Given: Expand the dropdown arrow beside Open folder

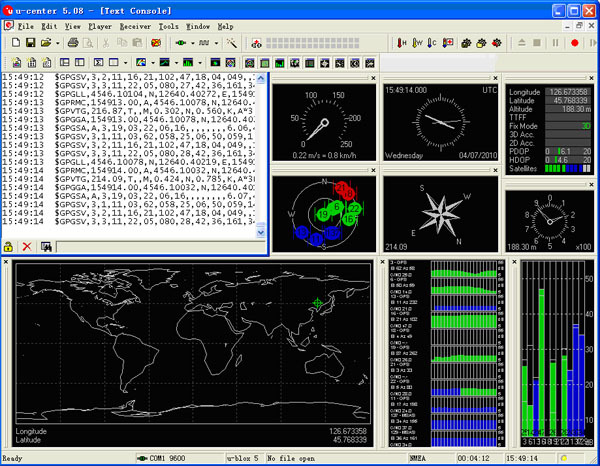Looking at the screenshot, I should click(57, 43).
